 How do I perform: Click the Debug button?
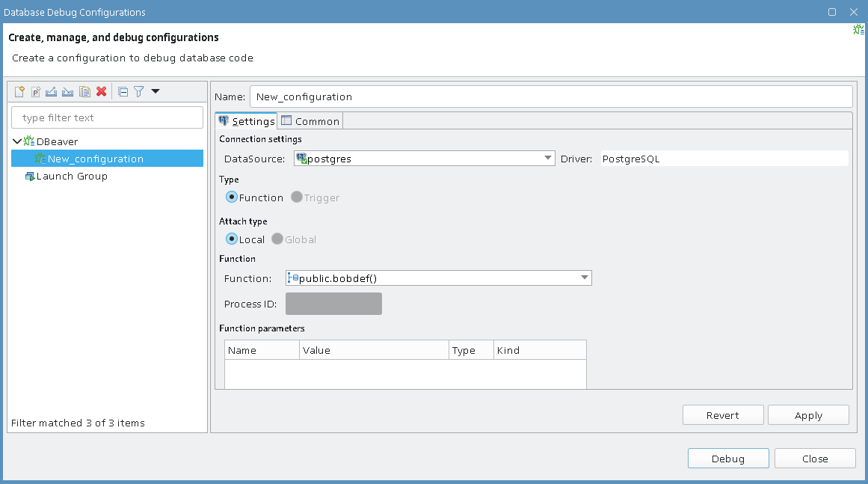pyautogui.click(x=728, y=459)
